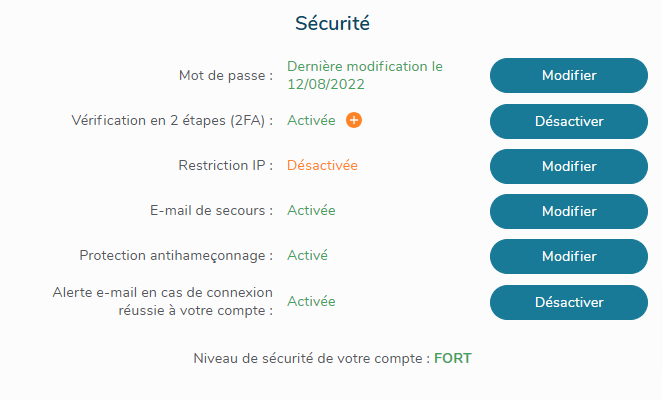Click Modifier button for Mot de passe
Viewport: 662px width, 400px height.
(x=569, y=75)
